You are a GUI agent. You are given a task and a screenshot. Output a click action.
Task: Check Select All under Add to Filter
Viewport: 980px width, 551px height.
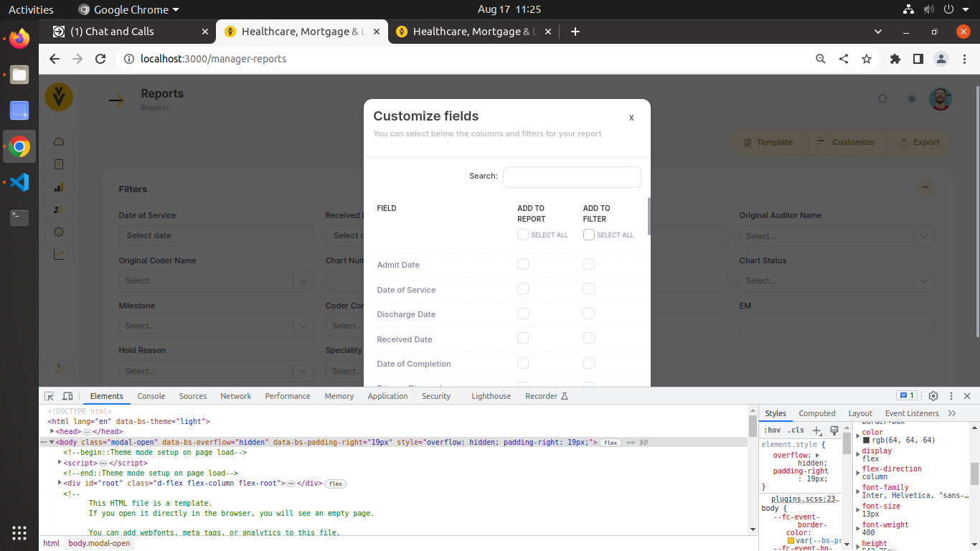(x=589, y=235)
